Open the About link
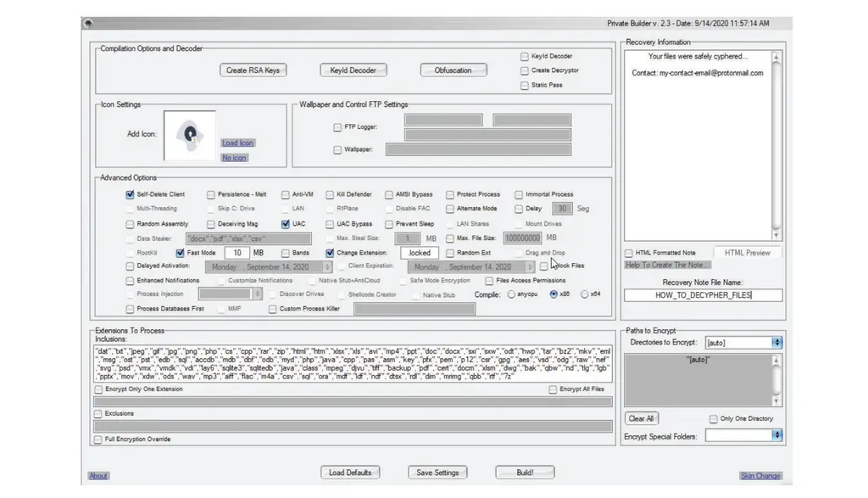Screen dimensions: 868x498 98,476
